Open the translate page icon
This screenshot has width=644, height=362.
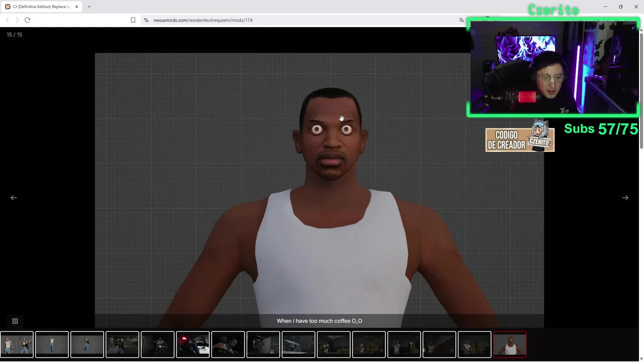pyautogui.click(x=461, y=20)
